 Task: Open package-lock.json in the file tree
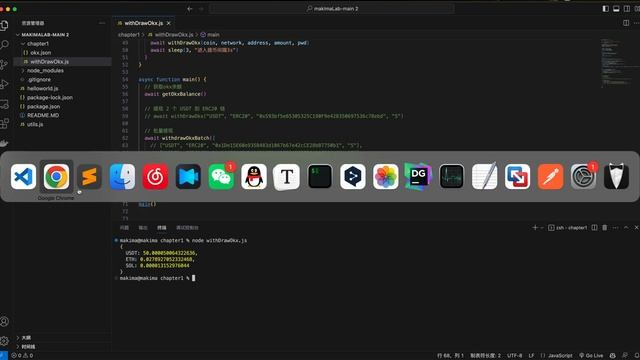[x=62, y=98]
